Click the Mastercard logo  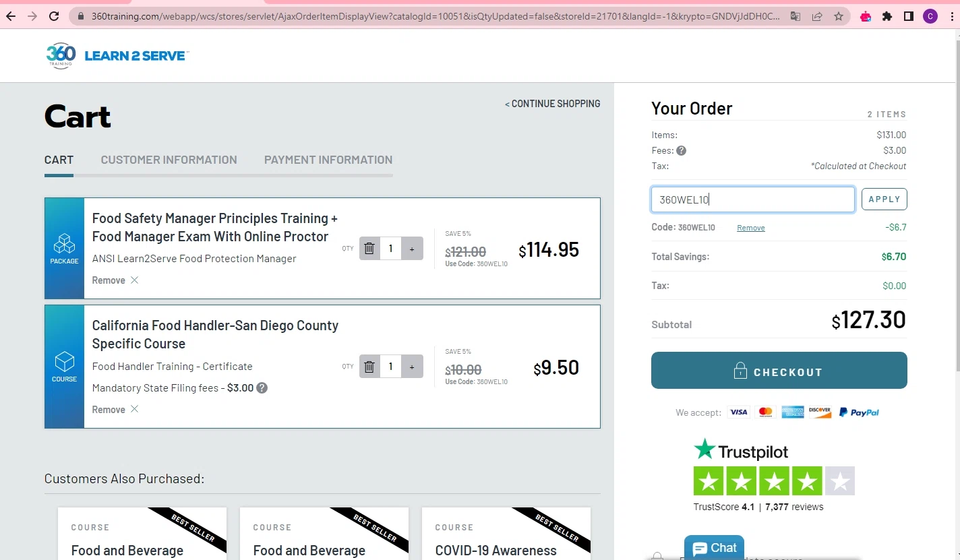[x=765, y=412]
